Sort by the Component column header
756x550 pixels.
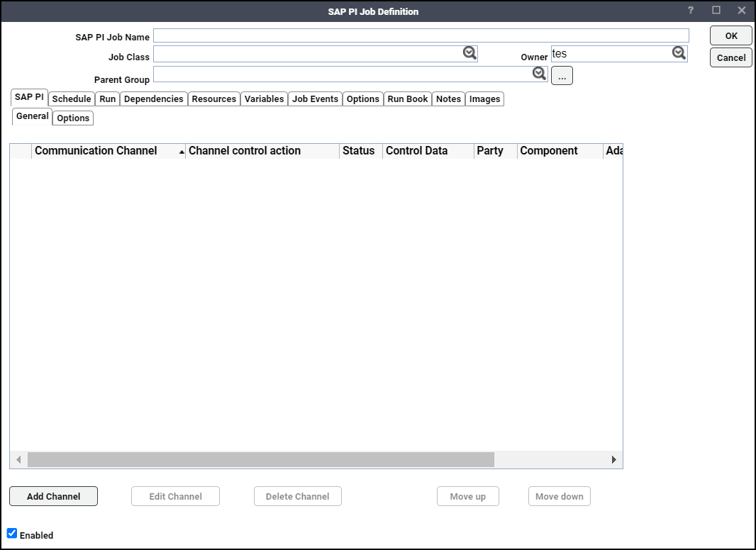(560, 151)
